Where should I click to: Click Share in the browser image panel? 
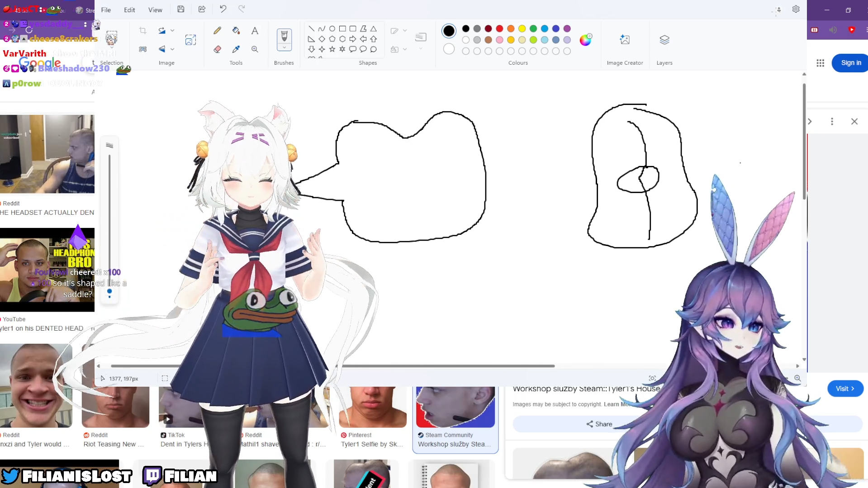599,424
